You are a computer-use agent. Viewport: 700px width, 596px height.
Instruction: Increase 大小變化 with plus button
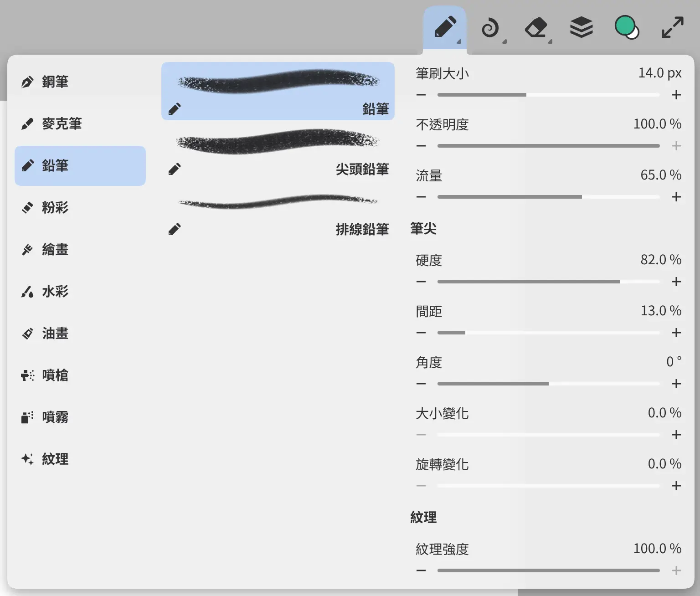pos(676,435)
